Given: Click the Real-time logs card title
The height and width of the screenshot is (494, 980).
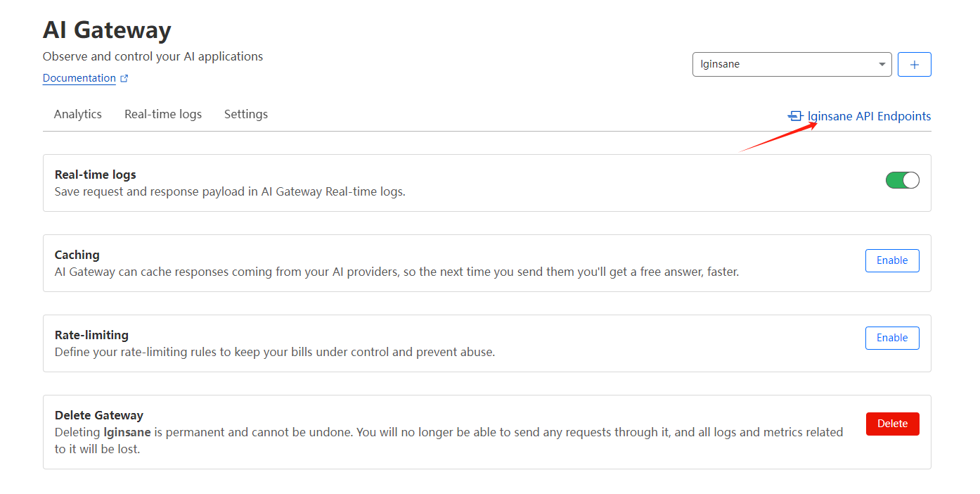Looking at the screenshot, I should [x=96, y=175].
